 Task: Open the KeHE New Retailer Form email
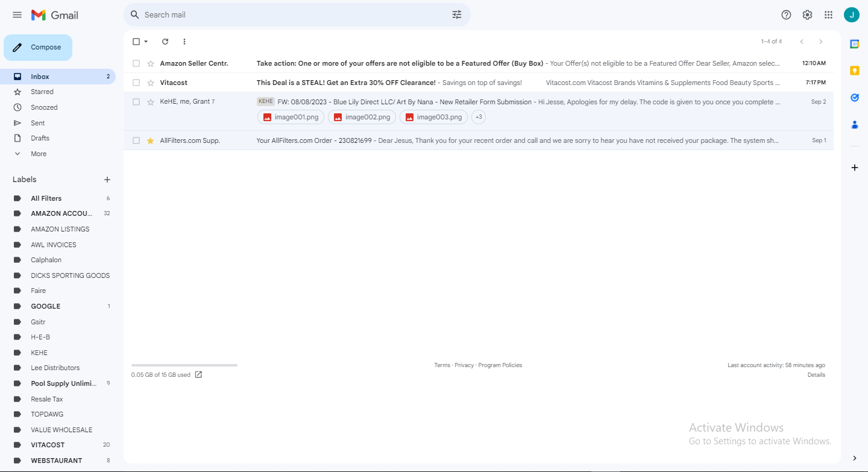(x=479, y=112)
